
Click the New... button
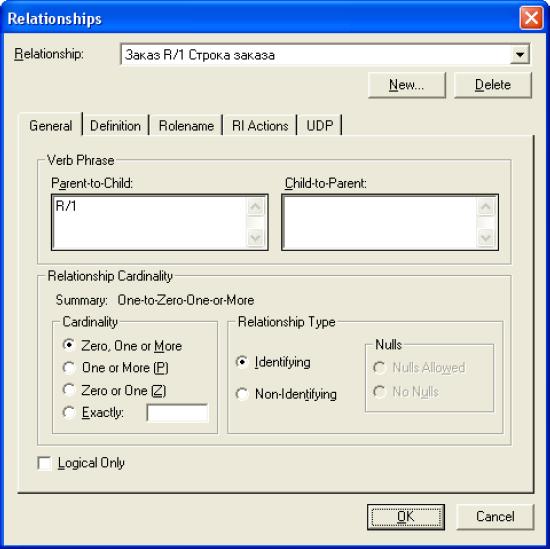coord(407,85)
